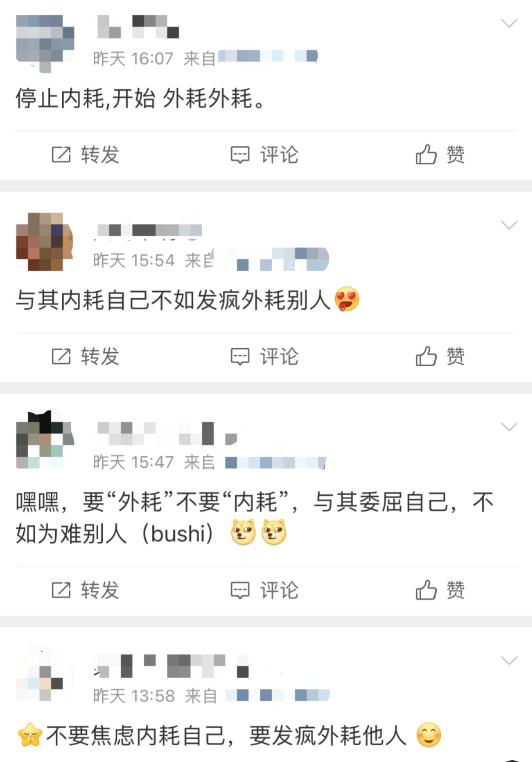Like the post about 停止内耗
The image size is (532, 762).
[440, 155]
